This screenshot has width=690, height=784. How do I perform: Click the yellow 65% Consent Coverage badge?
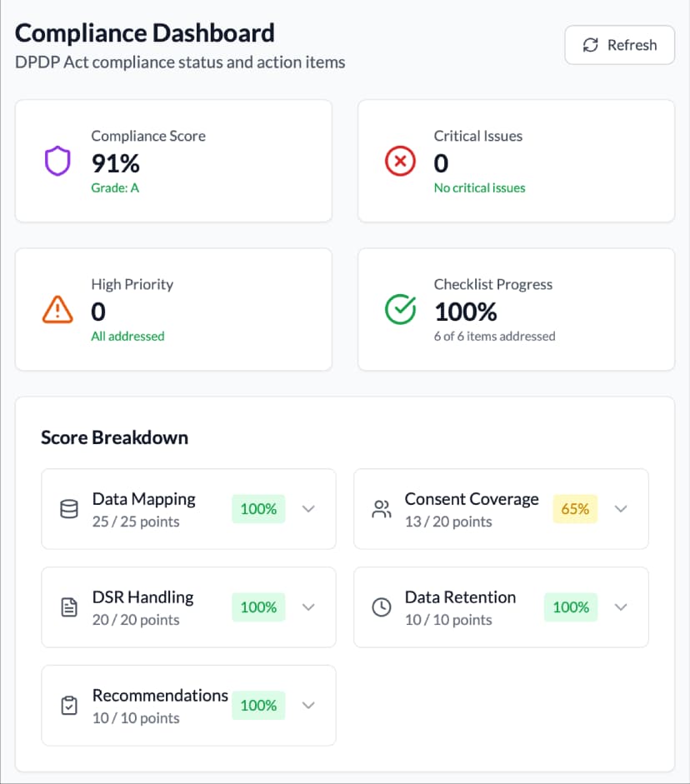[x=574, y=509]
